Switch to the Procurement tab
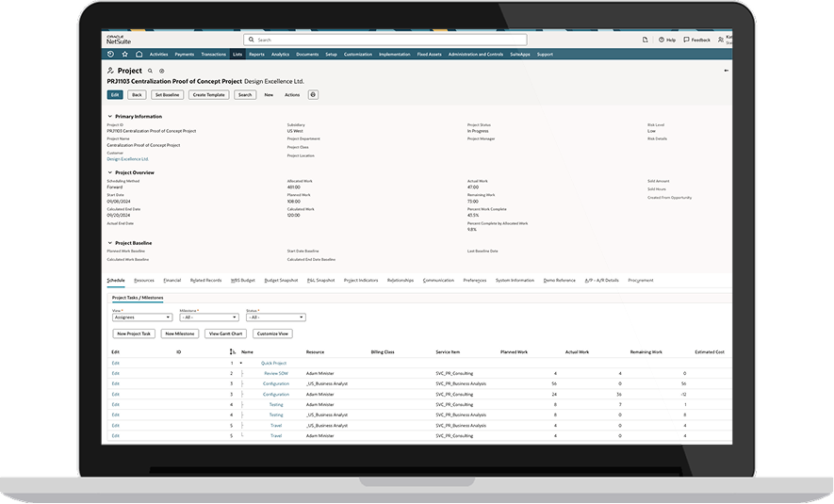This screenshot has width=834, height=504. coord(641,280)
